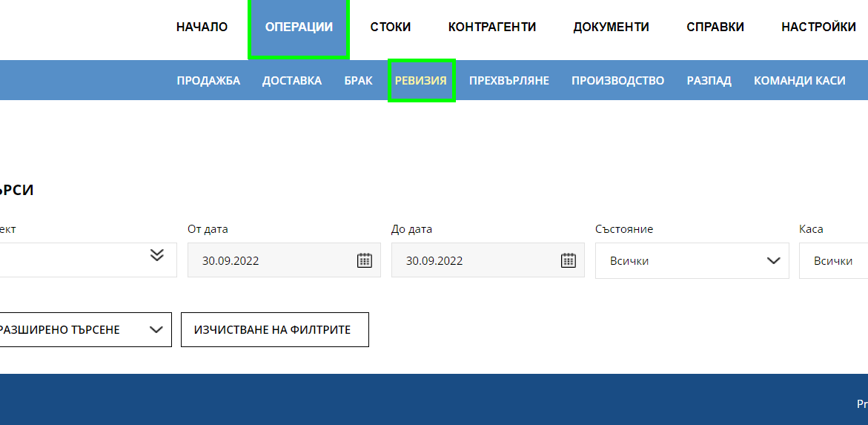Go to КОНТРАГЕНТИ menu
868x425 pixels.
(x=492, y=27)
